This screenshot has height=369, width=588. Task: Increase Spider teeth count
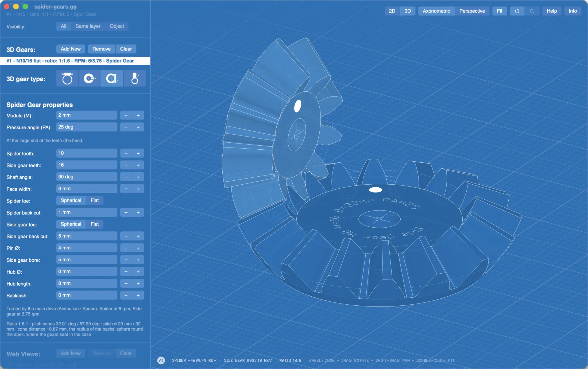click(x=138, y=153)
